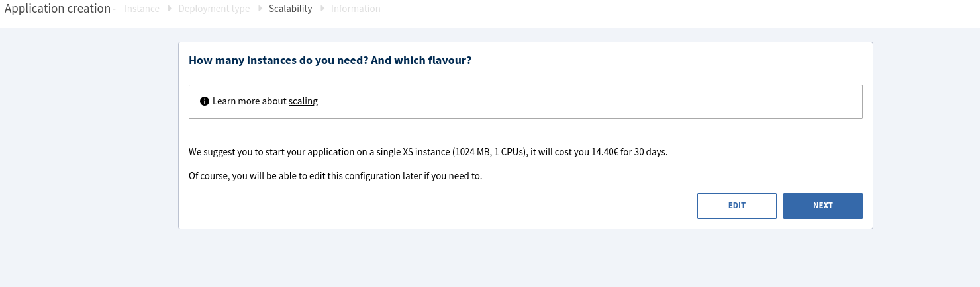This screenshot has width=980, height=287.
Task: Click the arrow between Instance and Deployment type
Action: point(169,9)
